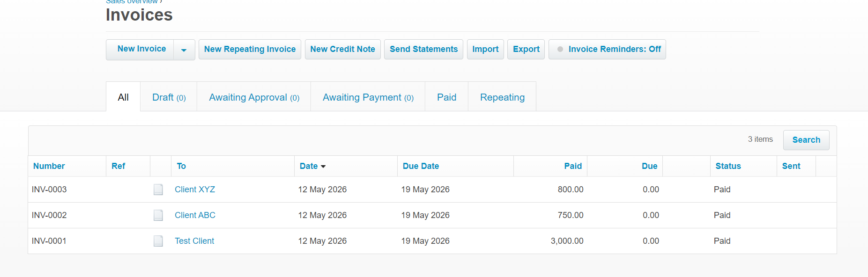Screen dimensions: 868x277
Task: Go back to Sales overview breadcrumb
Action: coord(132,2)
